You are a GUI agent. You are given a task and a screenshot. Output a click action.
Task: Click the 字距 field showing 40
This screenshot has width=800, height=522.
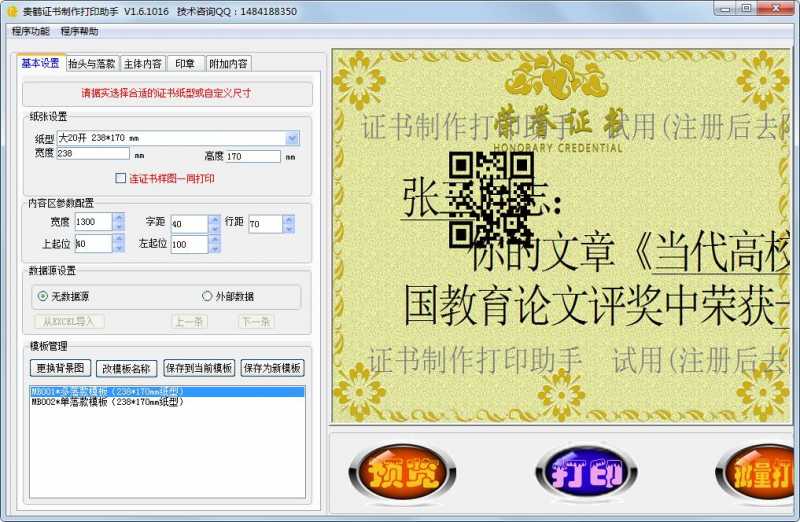(189, 224)
